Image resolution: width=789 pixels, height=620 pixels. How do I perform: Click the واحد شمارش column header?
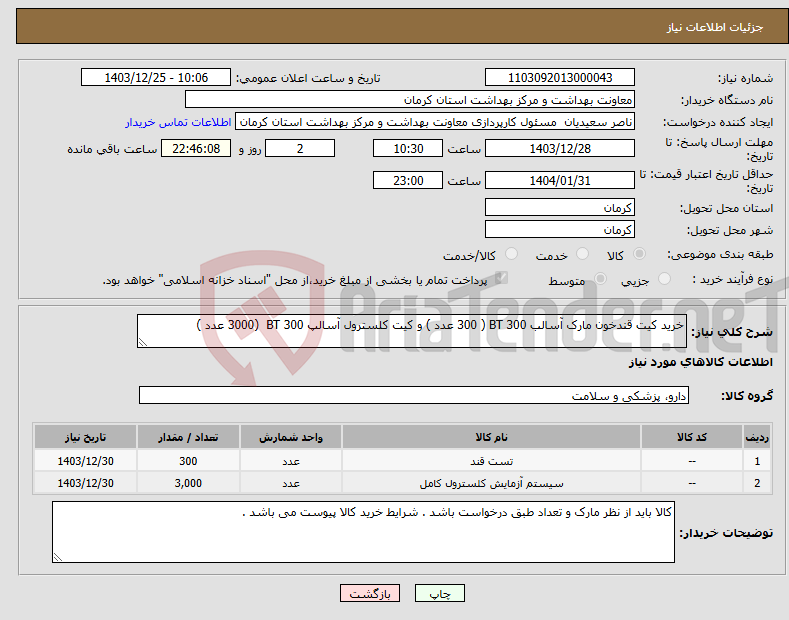click(x=291, y=437)
